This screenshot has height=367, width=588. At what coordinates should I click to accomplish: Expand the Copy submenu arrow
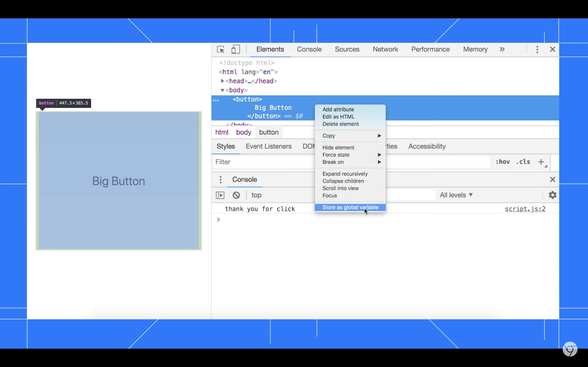click(x=379, y=135)
